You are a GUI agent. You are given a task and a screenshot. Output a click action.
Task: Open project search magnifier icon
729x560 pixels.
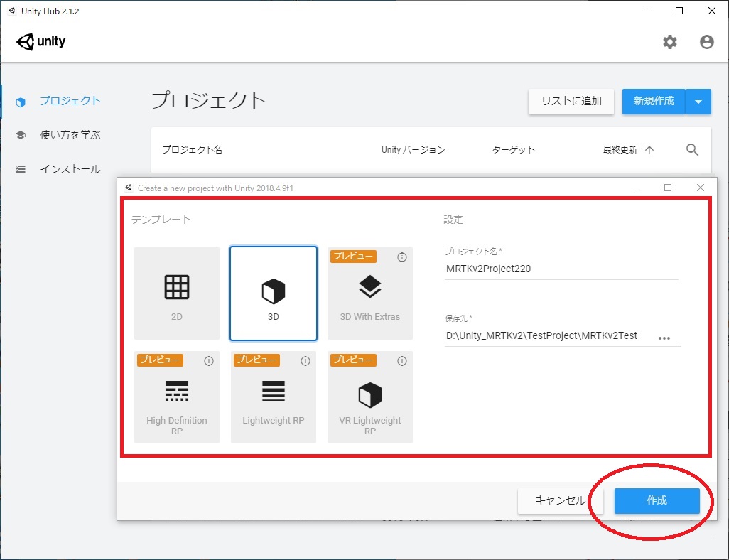tap(692, 150)
